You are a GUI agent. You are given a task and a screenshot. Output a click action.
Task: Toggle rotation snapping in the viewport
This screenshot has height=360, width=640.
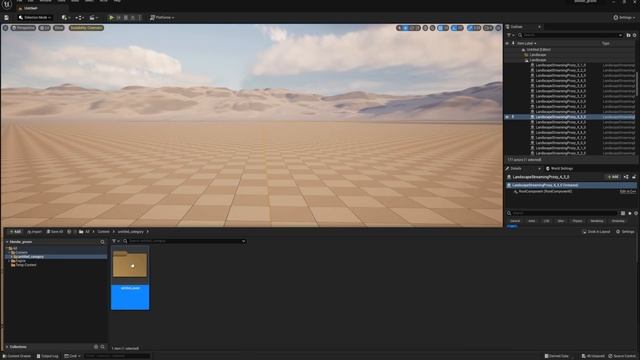[x=455, y=28]
